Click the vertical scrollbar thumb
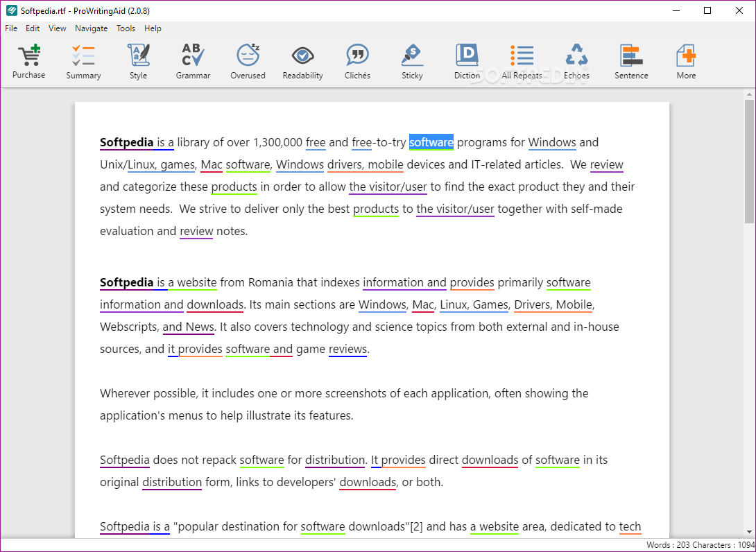 point(749,162)
